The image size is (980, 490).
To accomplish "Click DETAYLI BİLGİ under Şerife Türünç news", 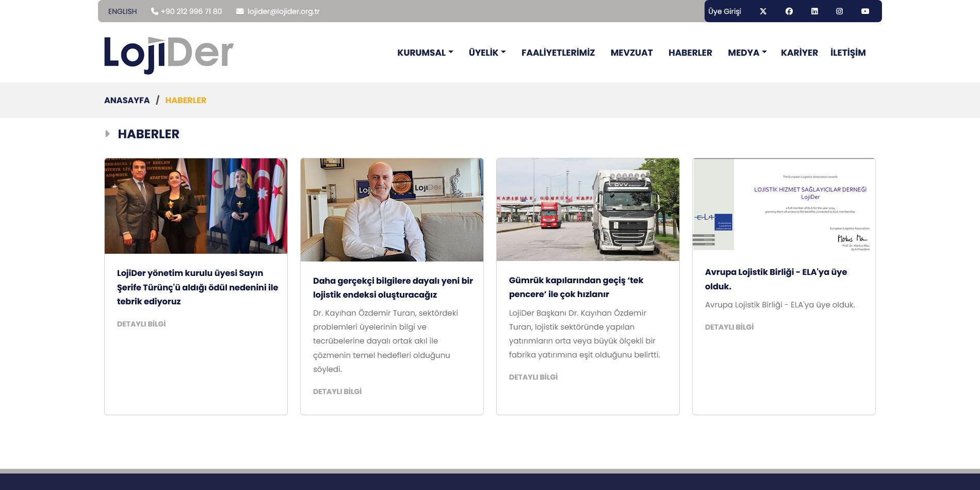I will [x=141, y=324].
